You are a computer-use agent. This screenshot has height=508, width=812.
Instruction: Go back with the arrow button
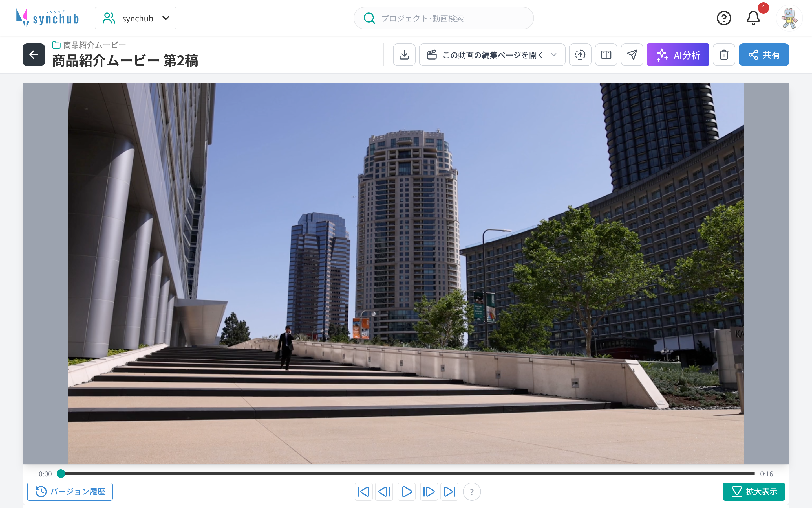point(34,55)
